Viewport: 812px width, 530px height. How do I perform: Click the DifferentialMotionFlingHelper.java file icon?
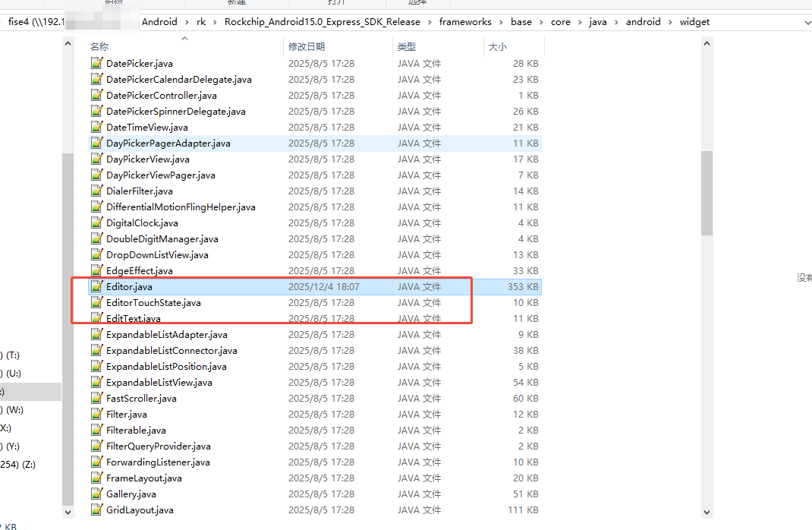click(x=96, y=207)
